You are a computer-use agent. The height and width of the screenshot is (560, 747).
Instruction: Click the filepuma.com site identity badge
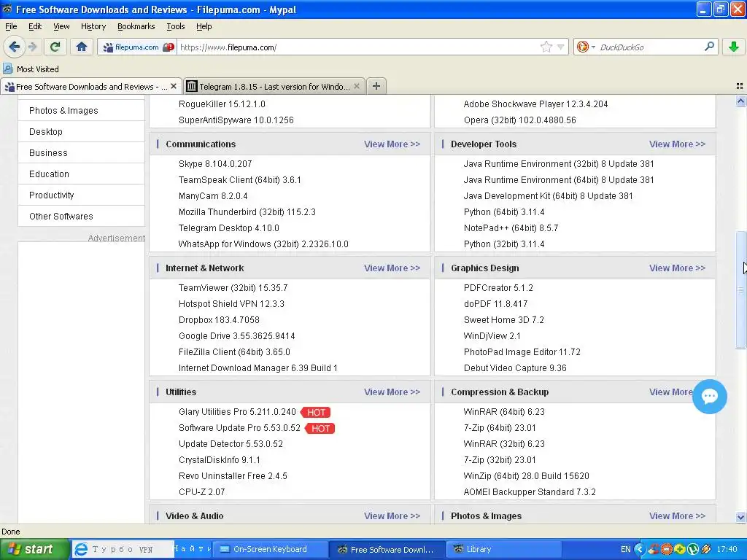point(137,47)
